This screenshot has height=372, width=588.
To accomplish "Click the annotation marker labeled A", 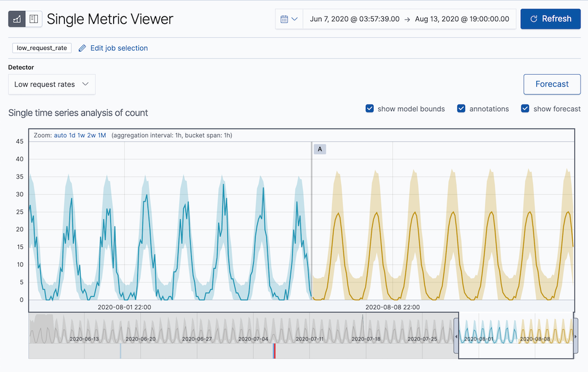I will pyautogui.click(x=320, y=149).
